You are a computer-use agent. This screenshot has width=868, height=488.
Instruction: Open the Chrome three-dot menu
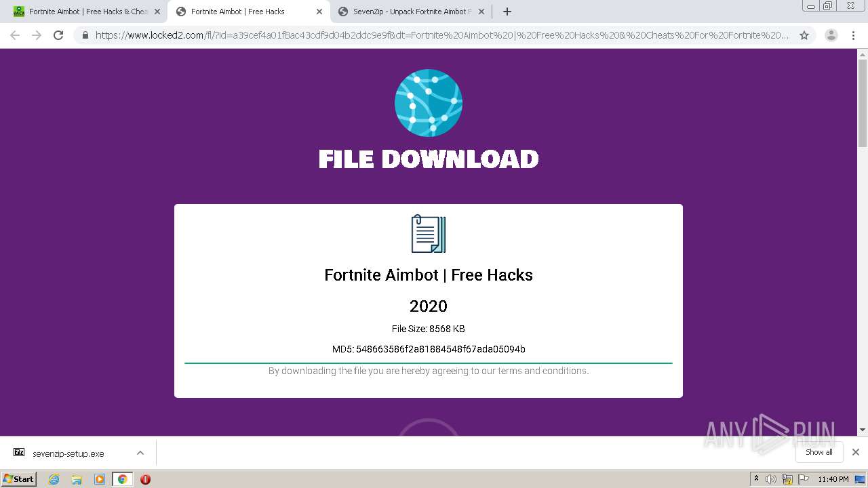pyautogui.click(x=853, y=35)
